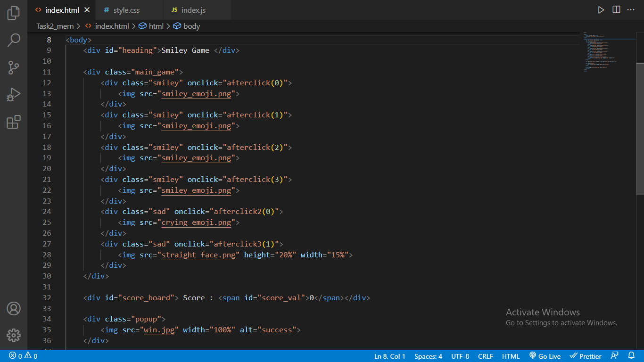This screenshot has height=362, width=644.
Task: Split the editor using the split icon
Action: pyautogui.click(x=616, y=9)
